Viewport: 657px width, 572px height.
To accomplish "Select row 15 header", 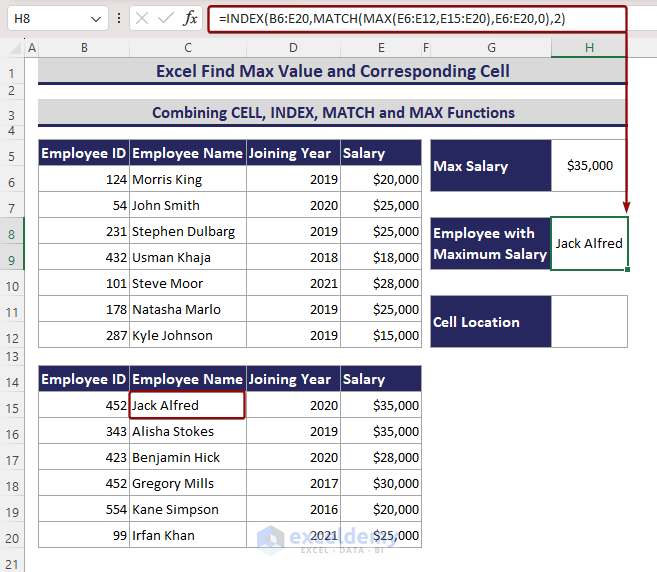I will (12, 406).
